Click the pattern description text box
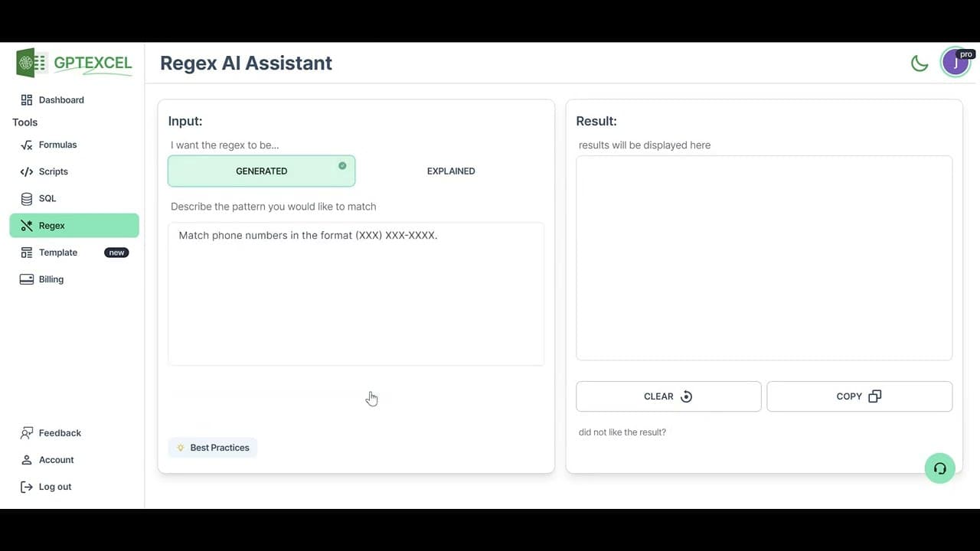The height and width of the screenshot is (551, 980). (x=355, y=293)
